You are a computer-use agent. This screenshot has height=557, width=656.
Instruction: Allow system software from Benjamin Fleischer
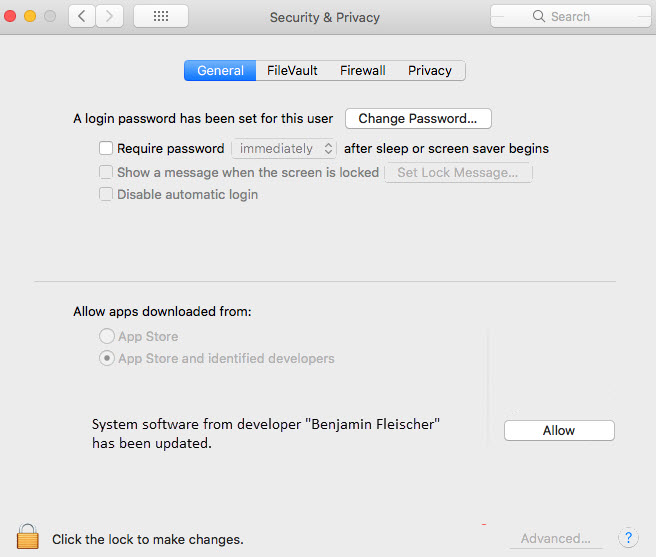pos(559,430)
